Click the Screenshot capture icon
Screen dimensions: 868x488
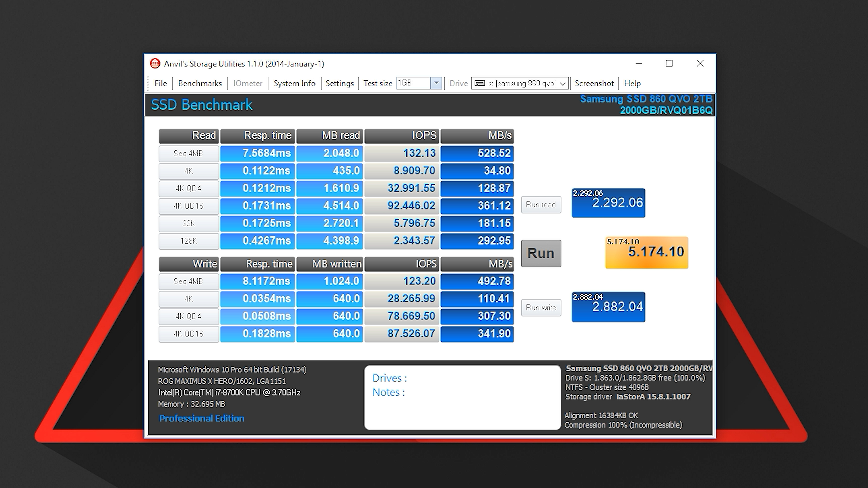pyautogui.click(x=594, y=83)
